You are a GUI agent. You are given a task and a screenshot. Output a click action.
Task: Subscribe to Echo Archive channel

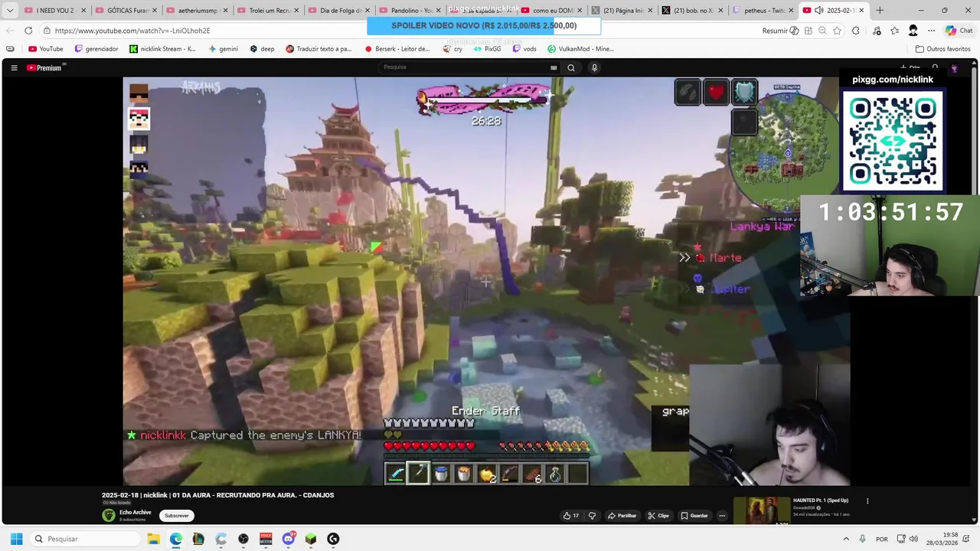coord(177,516)
